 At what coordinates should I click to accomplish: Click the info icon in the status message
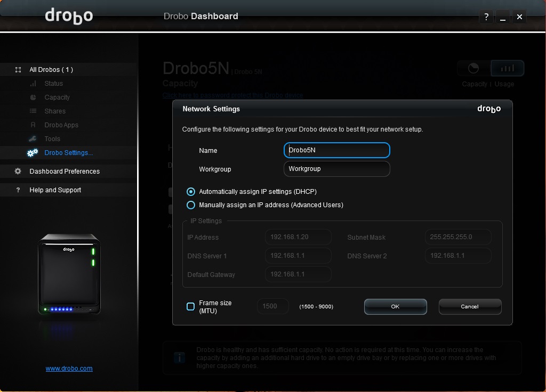point(179,357)
